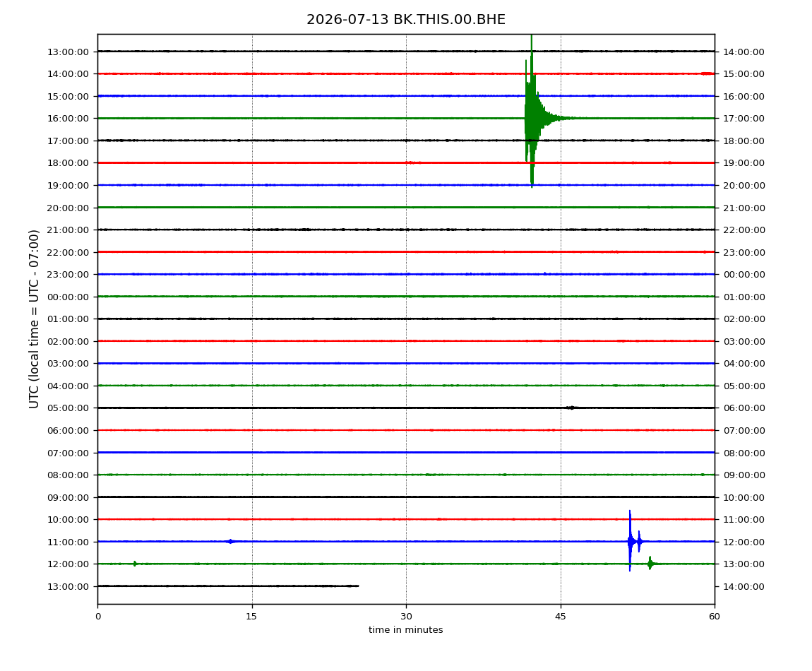This screenshot has height=671, width=812.
Task: Click the 60 tick on minutes axis
Action: tap(715, 616)
